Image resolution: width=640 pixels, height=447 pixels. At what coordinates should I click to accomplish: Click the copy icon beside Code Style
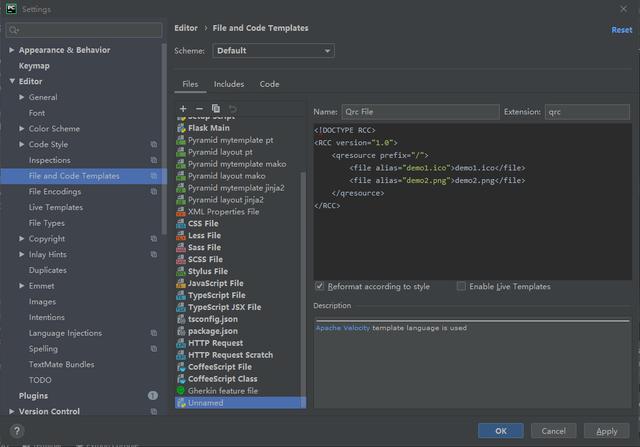tap(153, 145)
